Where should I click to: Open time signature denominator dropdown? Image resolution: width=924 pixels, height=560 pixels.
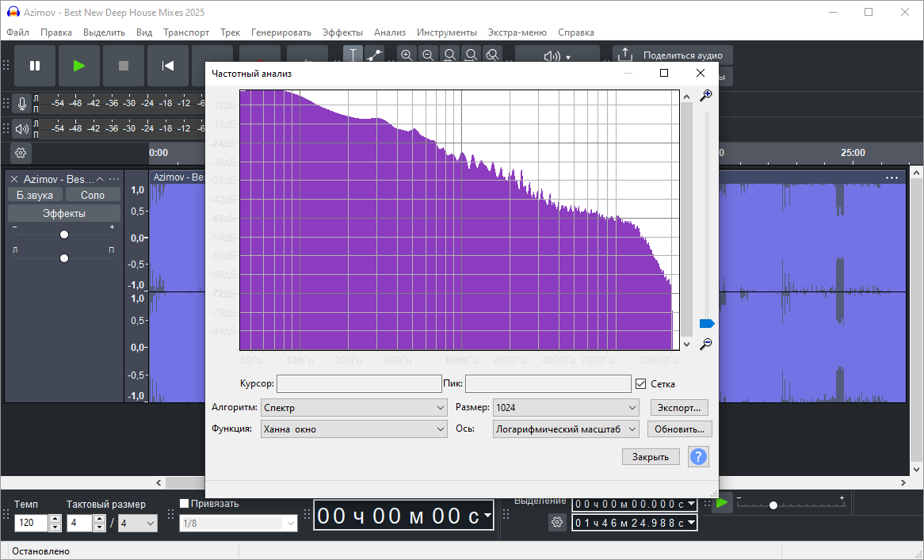[138, 523]
